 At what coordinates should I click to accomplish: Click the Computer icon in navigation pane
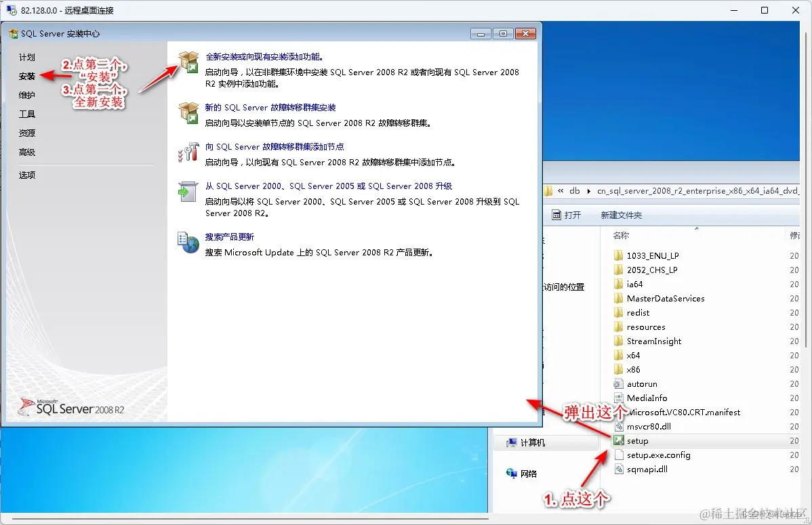512,442
